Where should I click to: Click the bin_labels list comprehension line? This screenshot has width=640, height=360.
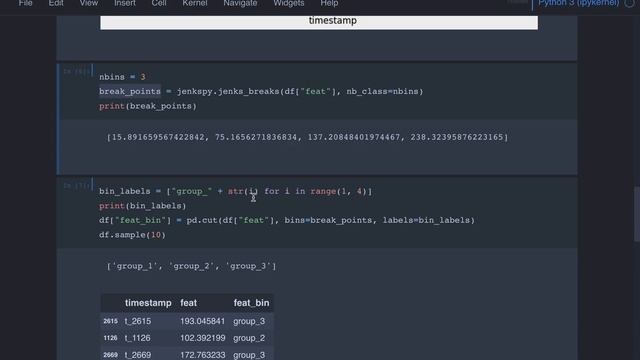[236, 191]
